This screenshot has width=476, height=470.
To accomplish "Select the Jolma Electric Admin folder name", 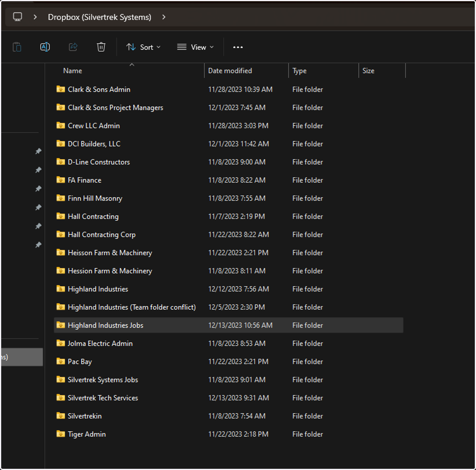I will pyautogui.click(x=100, y=343).
